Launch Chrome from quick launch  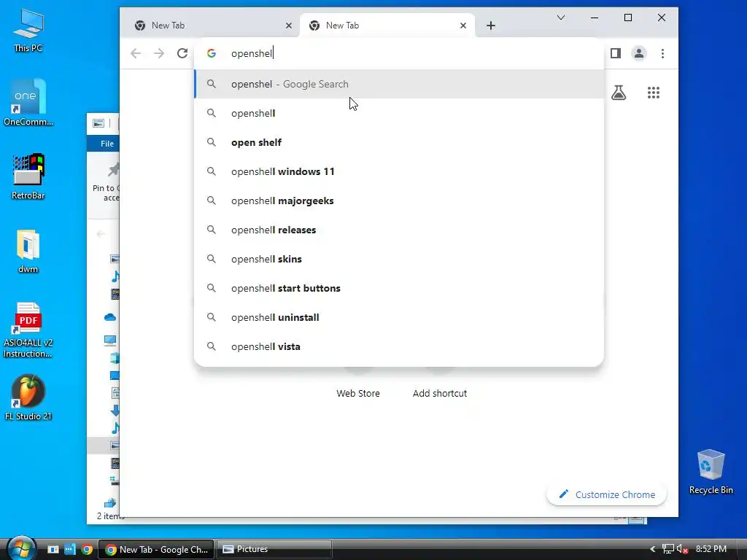point(87,550)
